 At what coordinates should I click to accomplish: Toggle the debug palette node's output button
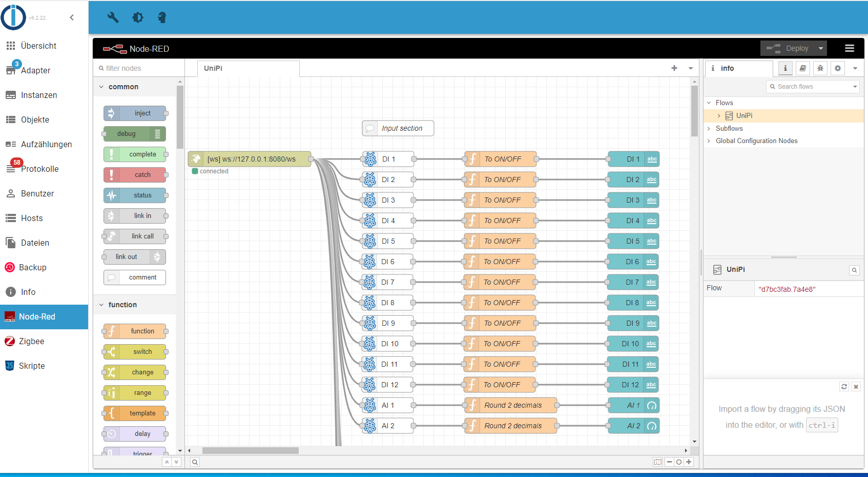click(x=158, y=134)
